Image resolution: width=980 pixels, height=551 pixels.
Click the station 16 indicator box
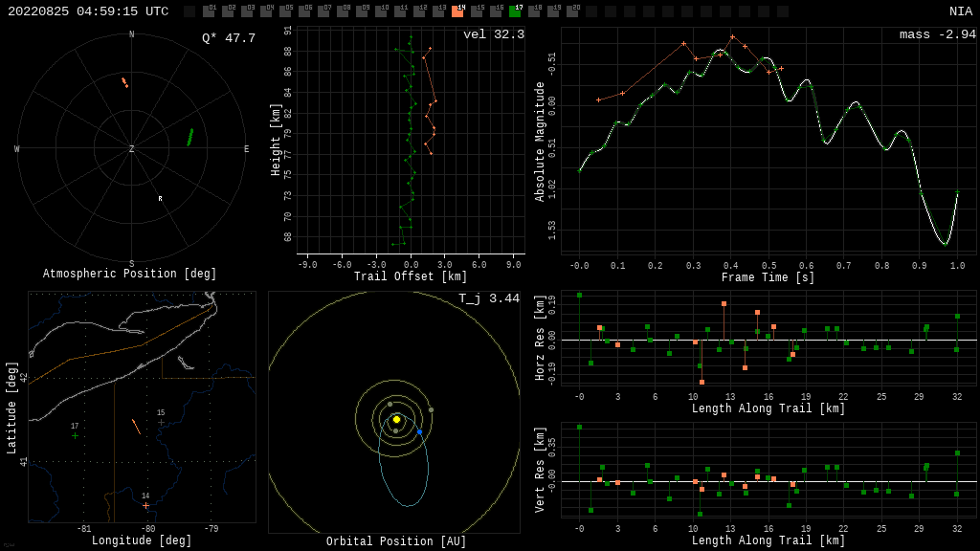(497, 11)
